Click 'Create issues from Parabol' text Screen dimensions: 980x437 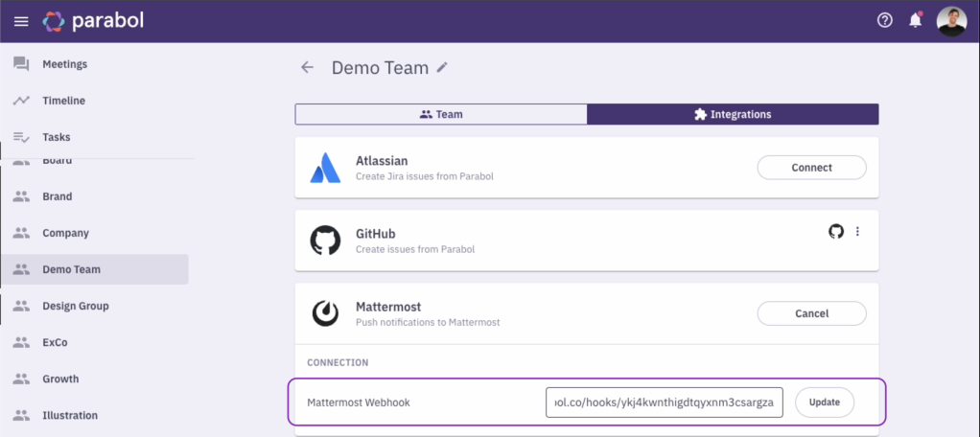point(415,250)
